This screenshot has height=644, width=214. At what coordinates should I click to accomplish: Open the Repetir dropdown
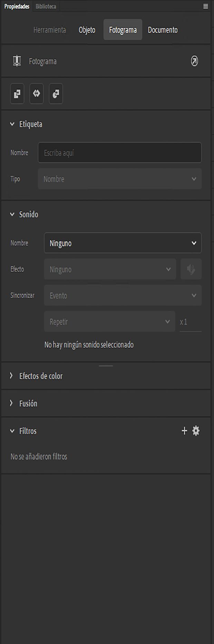[x=109, y=322]
